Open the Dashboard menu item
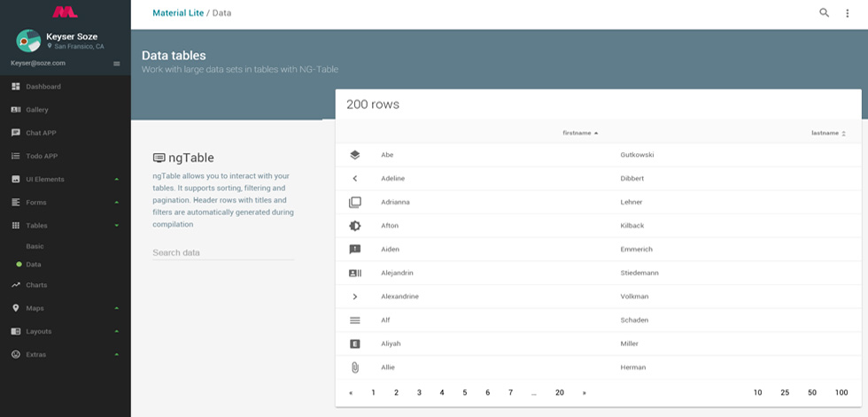Screen dimensions: 868x417 pyautogui.click(x=43, y=86)
